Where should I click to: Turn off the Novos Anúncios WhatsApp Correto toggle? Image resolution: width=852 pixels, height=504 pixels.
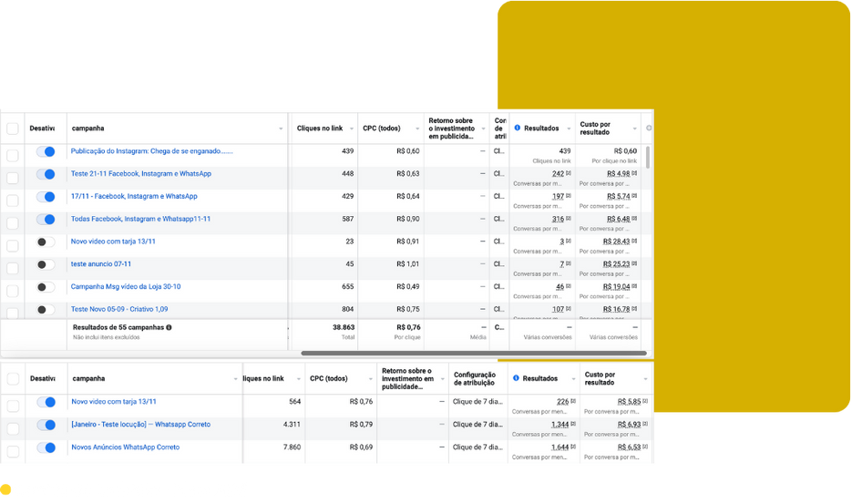pos(46,447)
